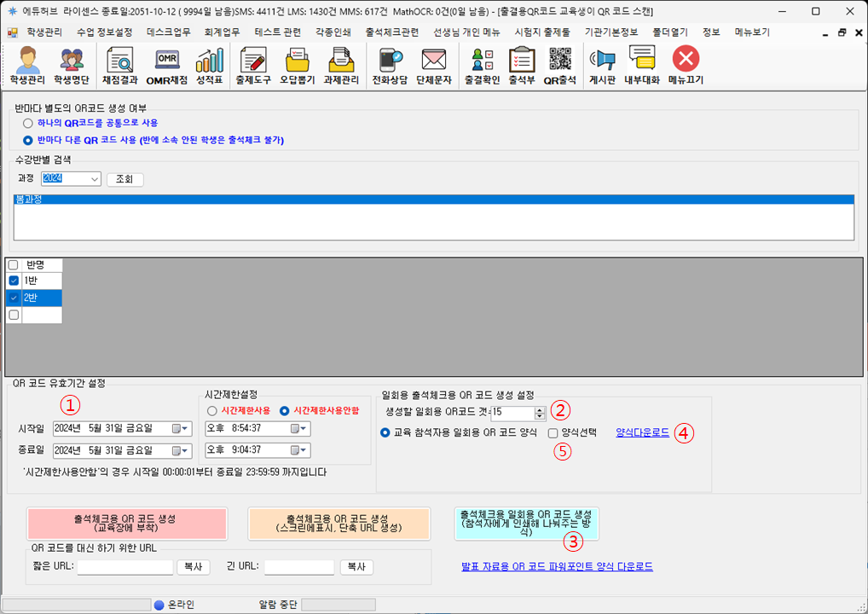
Task: Open the 시작일 date picker dropdown
Action: (185, 428)
